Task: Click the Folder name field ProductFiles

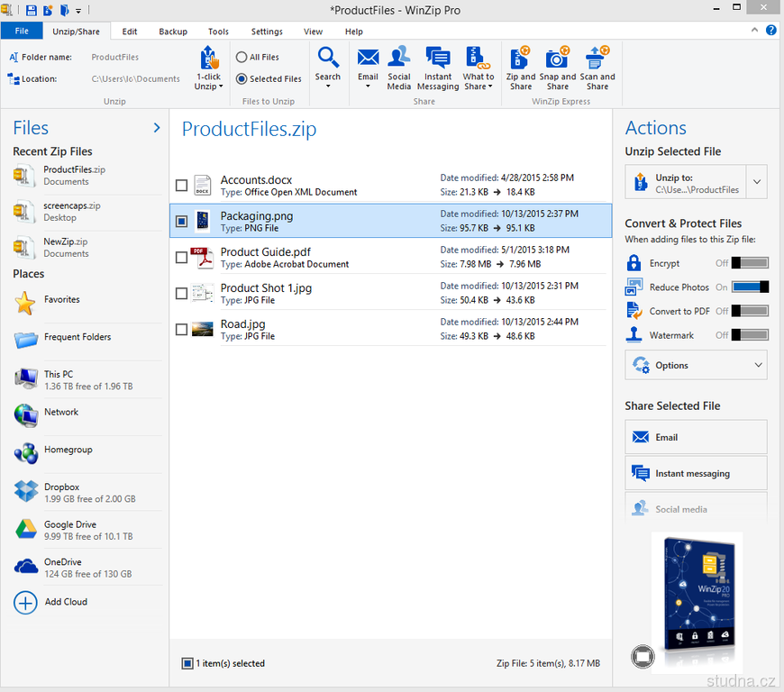Action: point(115,57)
